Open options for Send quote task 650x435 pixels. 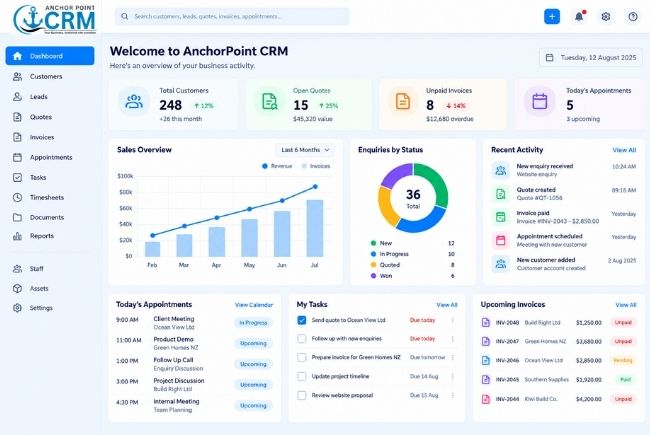[x=453, y=320]
